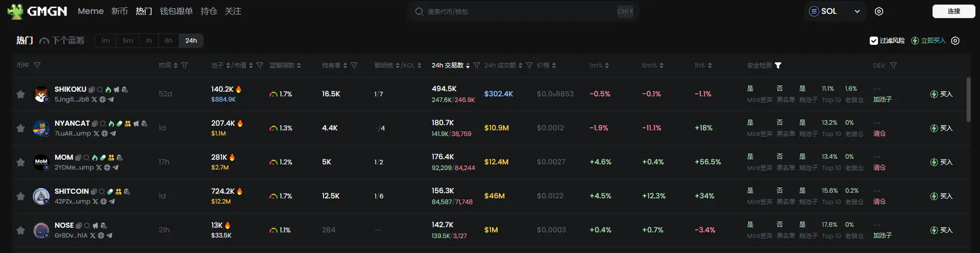Uncheck the 过滤风险 risk filter checkbox
This screenshot has width=980, height=253.
pyautogui.click(x=873, y=41)
